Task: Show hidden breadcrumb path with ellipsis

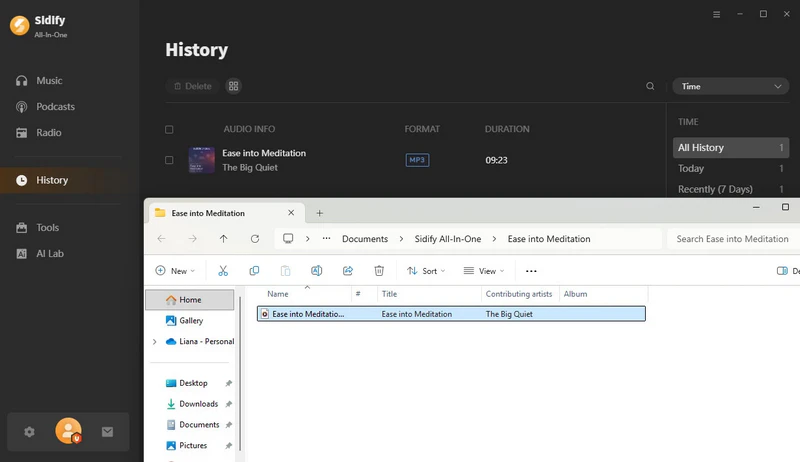Action: (x=327, y=239)
